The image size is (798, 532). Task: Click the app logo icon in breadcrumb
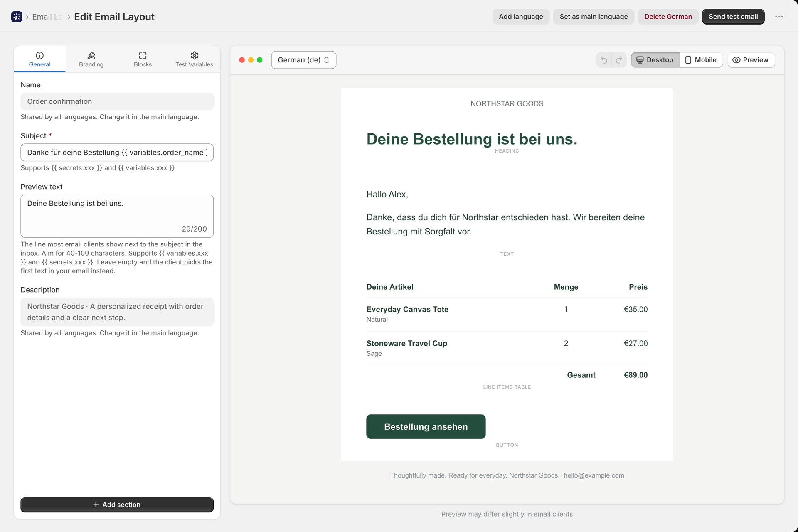pyautogui.click(x=17, y=17)
